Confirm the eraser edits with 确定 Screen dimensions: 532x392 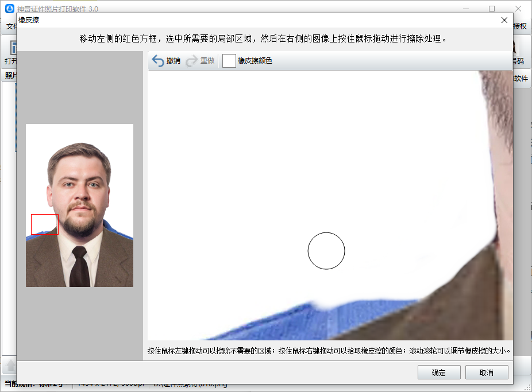pos(439,372)
